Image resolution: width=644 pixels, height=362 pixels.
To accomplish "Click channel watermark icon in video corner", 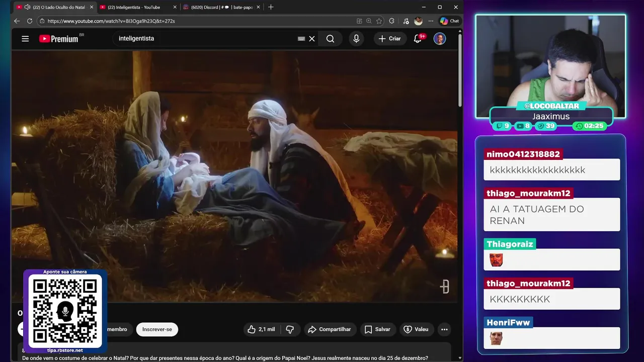I will [x=444, y=287].
